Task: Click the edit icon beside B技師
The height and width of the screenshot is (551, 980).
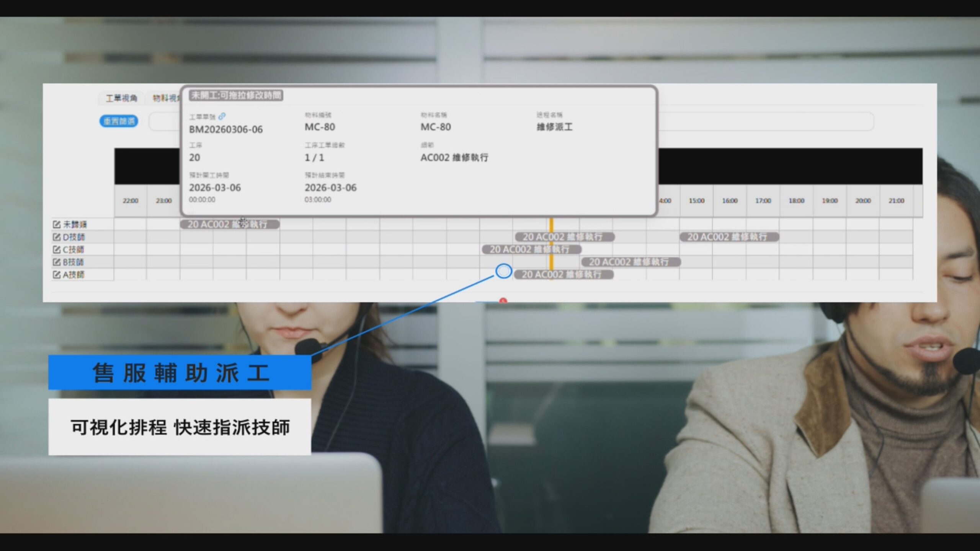Action: 56,262
